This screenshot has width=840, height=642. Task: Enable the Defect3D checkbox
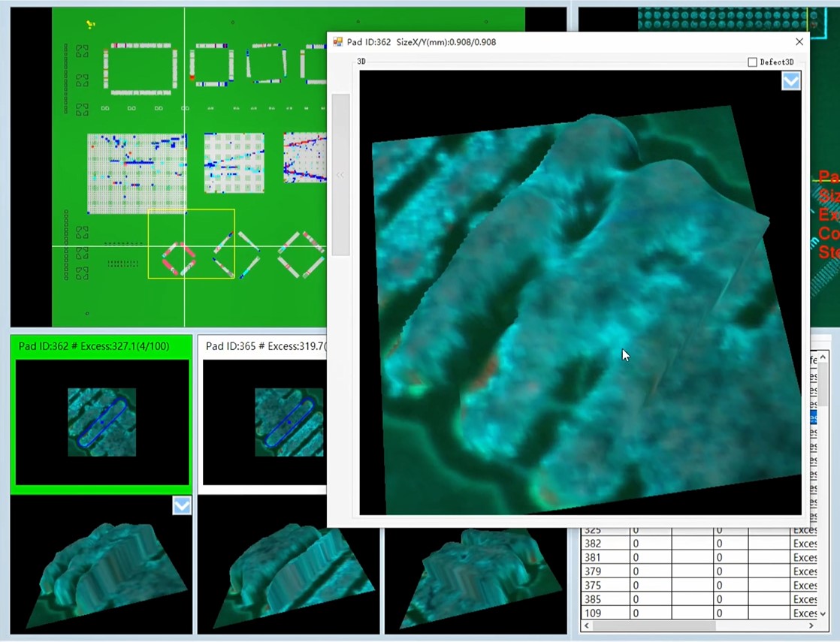pyautogui.click(x=753, y=62)
